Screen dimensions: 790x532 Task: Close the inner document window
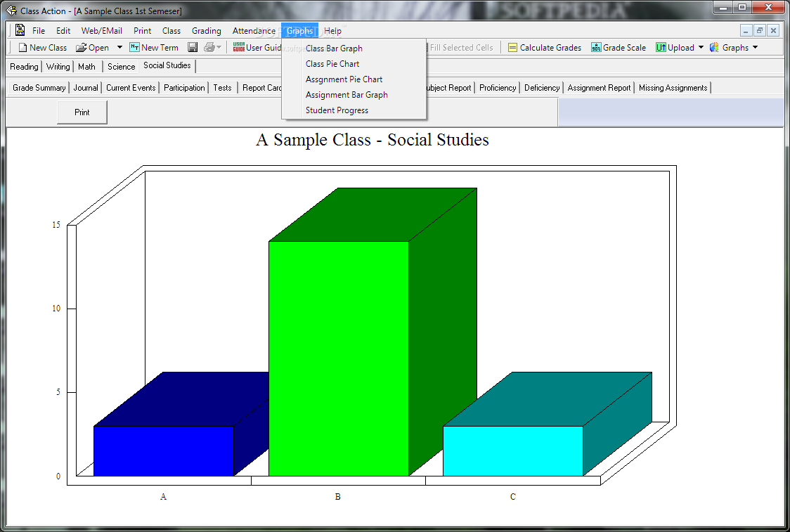point(773,31)
